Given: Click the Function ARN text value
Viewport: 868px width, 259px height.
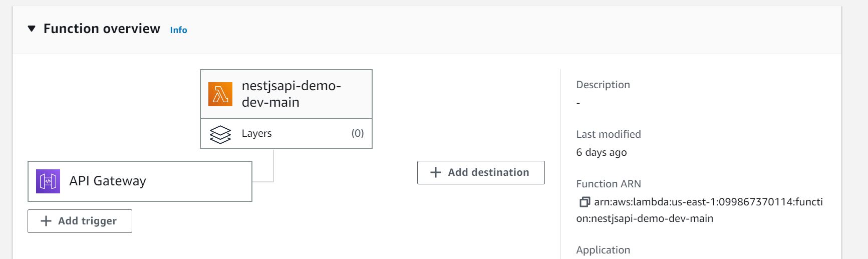Looking at the screenshot, I should tap(700, 210).
